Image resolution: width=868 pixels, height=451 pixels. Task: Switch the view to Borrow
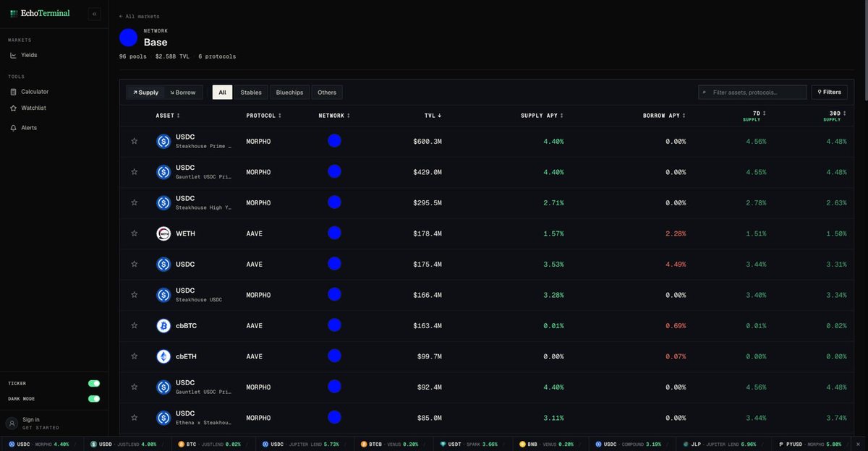[182, 93]
